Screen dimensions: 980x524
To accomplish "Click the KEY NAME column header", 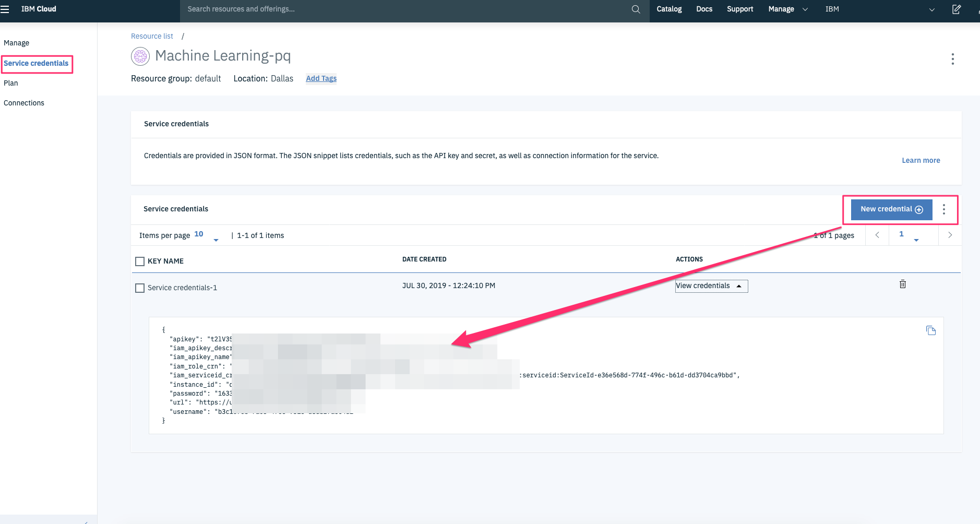I will tap(165, 261).
